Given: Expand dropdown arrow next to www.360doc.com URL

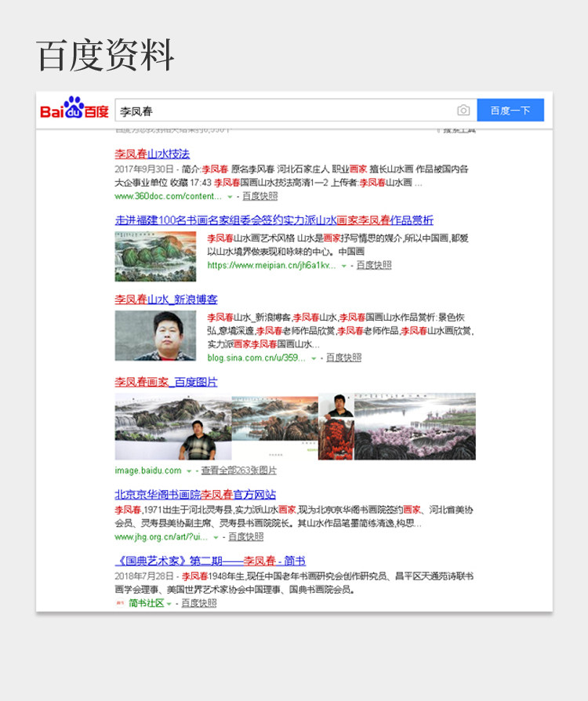Looking at the screenshot, I should (x=230, y=197).
